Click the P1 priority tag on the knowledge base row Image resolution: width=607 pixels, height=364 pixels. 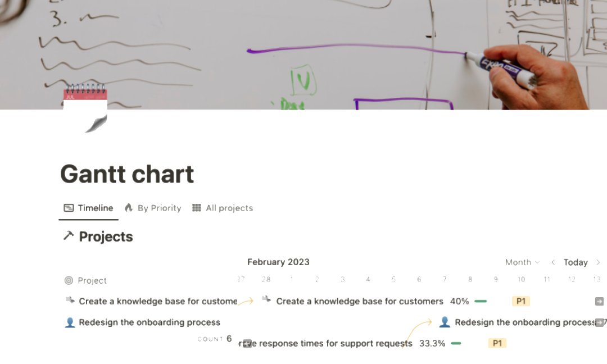click(x=520, y=301)
